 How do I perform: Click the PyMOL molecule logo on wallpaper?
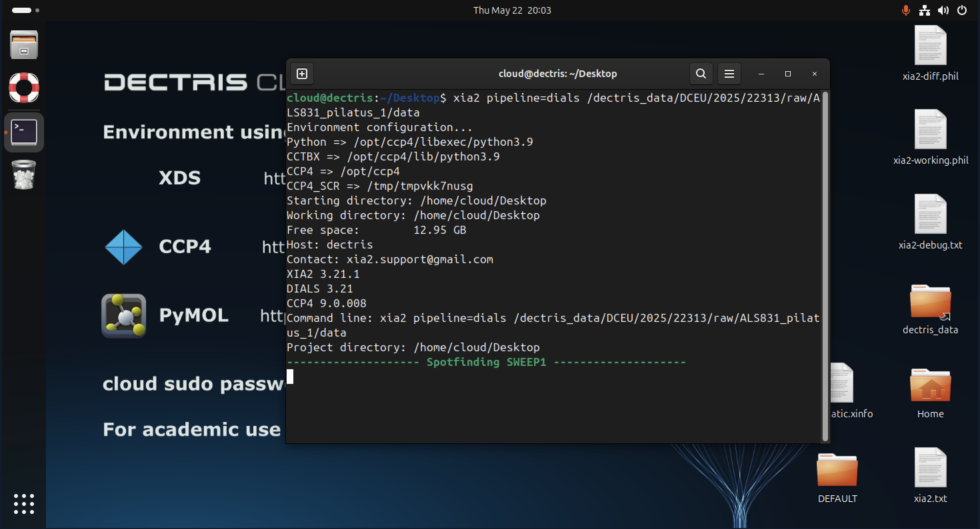(124, 316)
